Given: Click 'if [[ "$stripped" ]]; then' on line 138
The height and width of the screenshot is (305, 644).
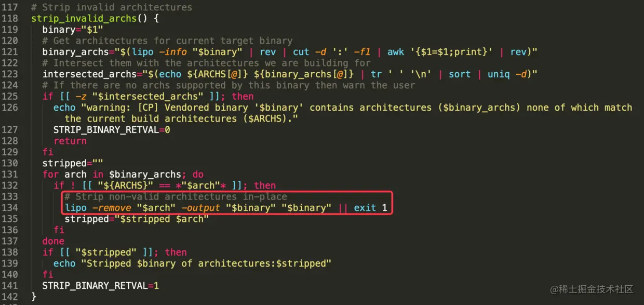Looking at the screenshot, I should (115, 253).
